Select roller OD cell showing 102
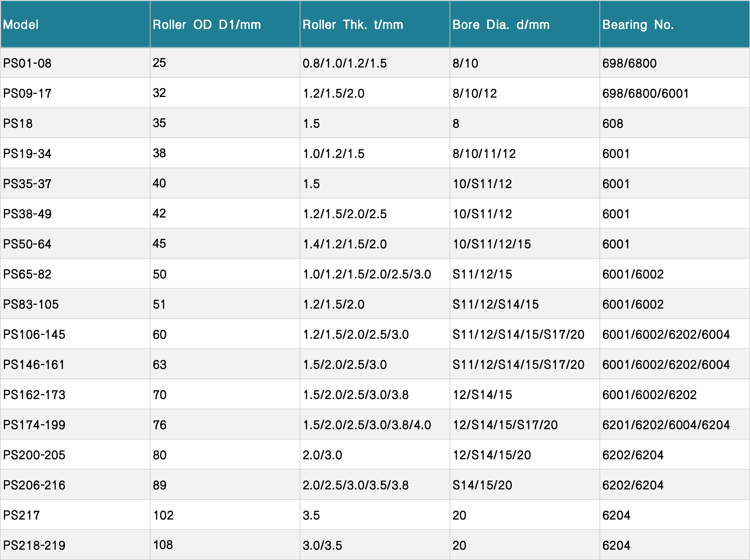Image resolution: width=750 pixels, height=560 pixels. pos(163,516)
